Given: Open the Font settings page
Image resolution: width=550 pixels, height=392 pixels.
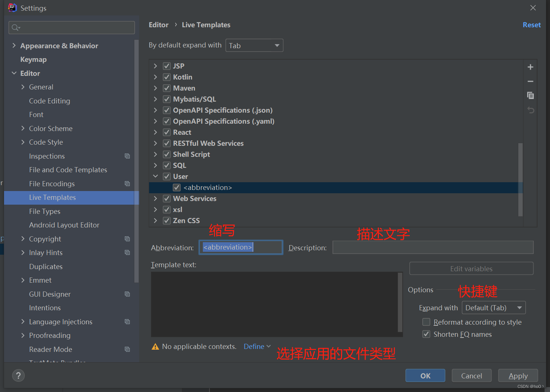Looking at the screenshot, I should tap(36, 114).
